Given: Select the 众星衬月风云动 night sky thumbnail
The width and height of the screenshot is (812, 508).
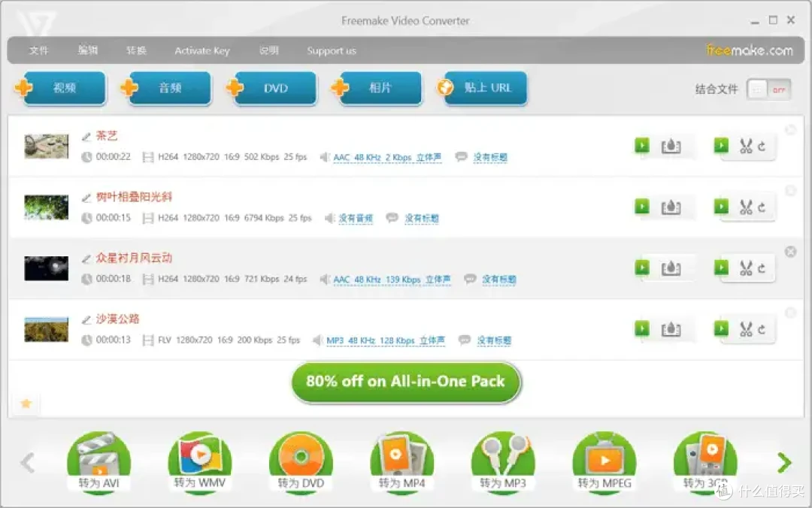Looking at the screenshot, I should coord(47,268).
